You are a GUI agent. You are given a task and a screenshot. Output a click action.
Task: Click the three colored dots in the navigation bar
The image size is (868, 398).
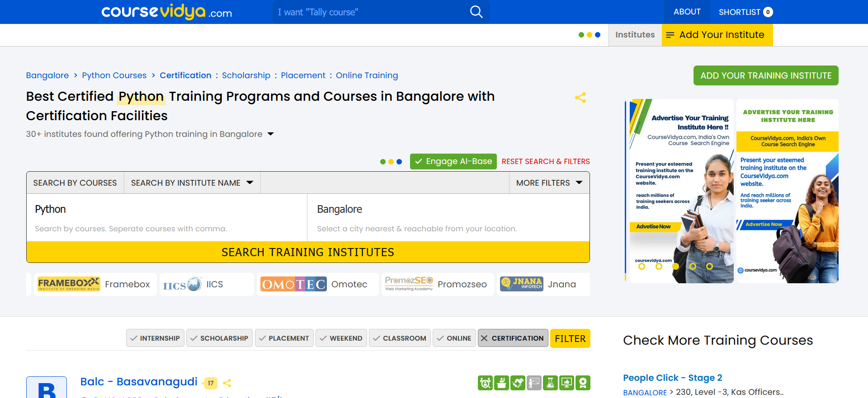click(x=590, y=35)
